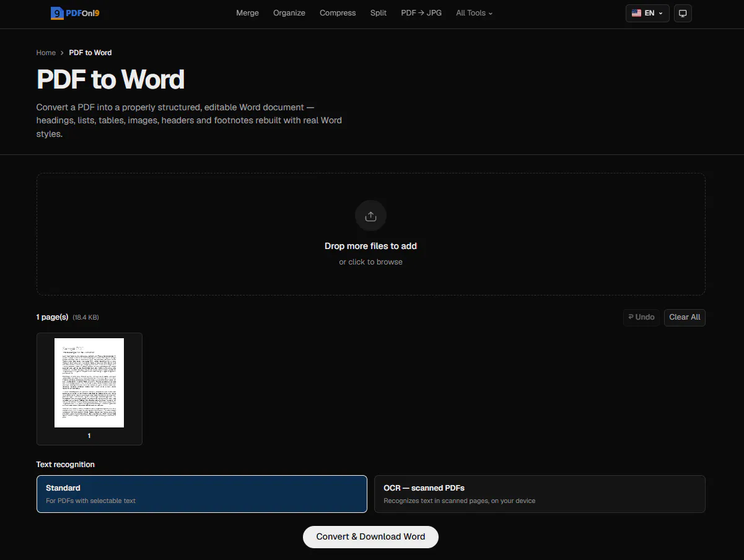Click the upload arrow icon in drop zone
This screenshot has width=744, height=560.
[x=370, y=216]
